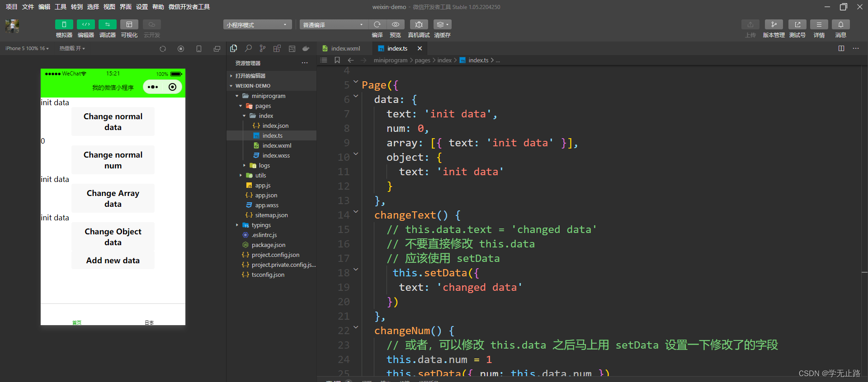Click the mini program capsule close circle
868x382 pixels.
point(172,87)
